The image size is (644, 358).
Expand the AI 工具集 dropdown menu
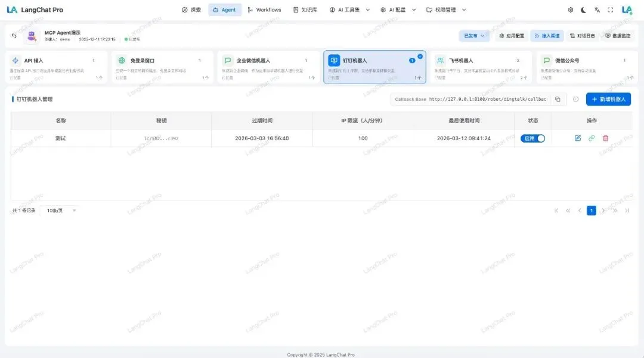349,10
